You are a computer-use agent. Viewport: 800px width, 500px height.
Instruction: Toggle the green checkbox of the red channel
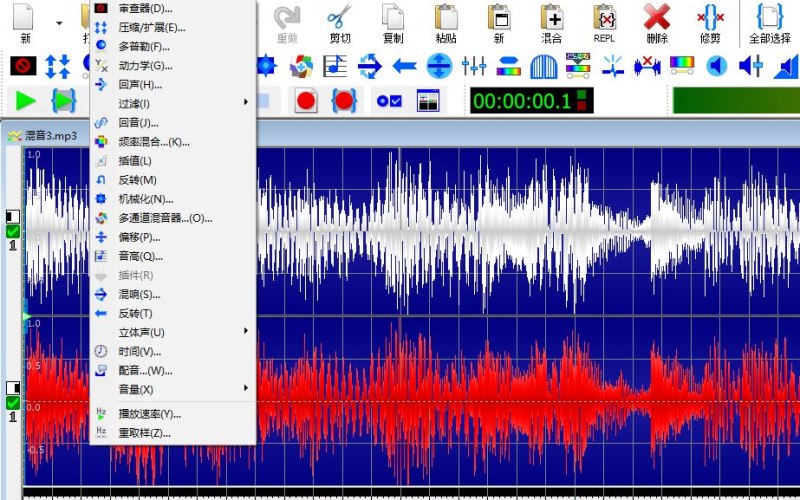[13, 403]
